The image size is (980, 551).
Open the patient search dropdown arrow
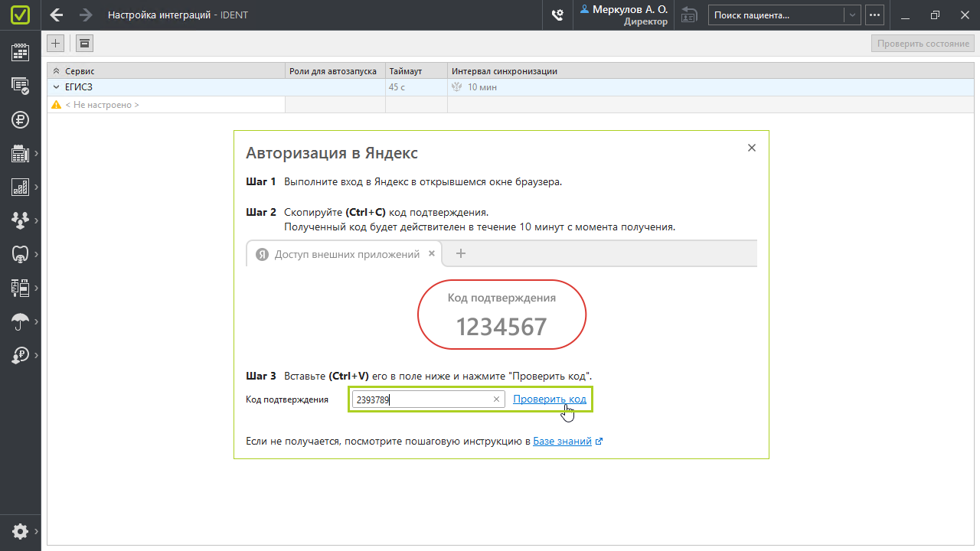852,15
